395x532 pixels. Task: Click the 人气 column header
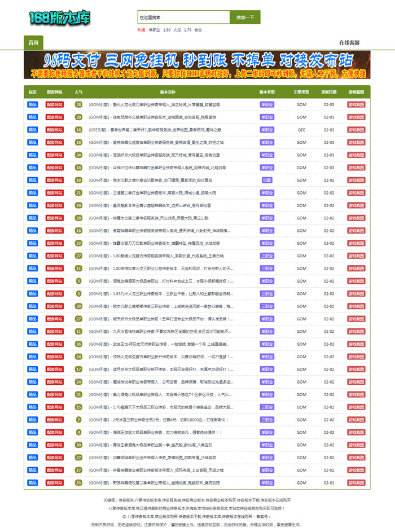78,92
